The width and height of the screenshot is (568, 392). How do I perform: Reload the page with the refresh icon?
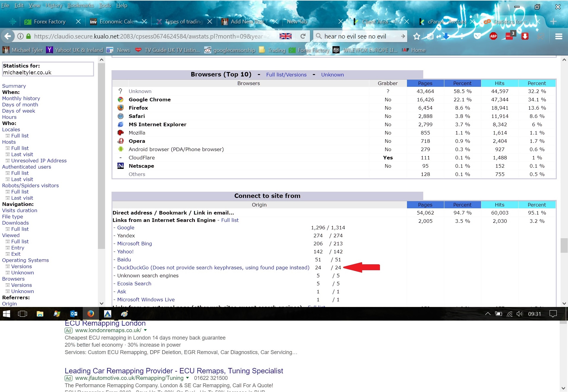pyautogui.click(x=303, y=36)
